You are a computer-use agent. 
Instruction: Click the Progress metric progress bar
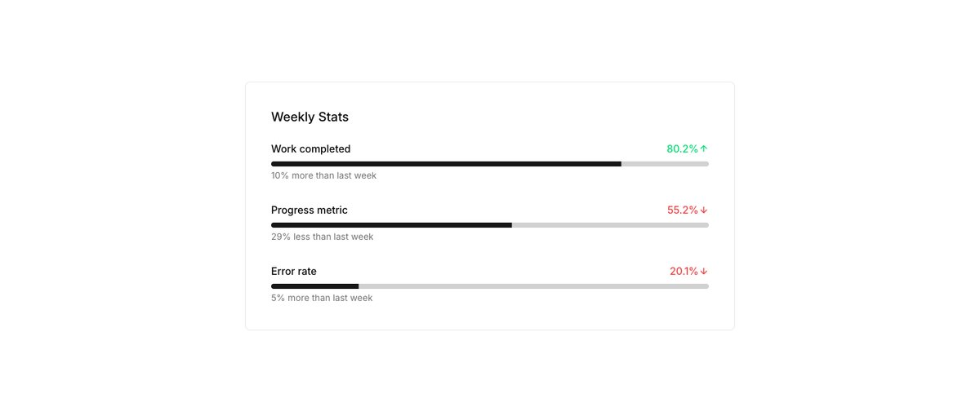click(490, 225)
